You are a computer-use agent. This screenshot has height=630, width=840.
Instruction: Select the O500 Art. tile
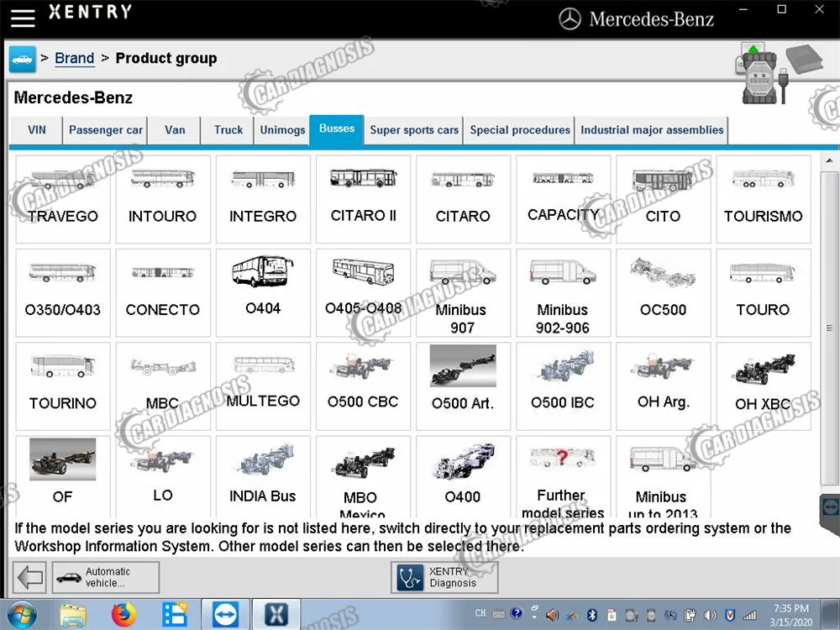[463, 386]
